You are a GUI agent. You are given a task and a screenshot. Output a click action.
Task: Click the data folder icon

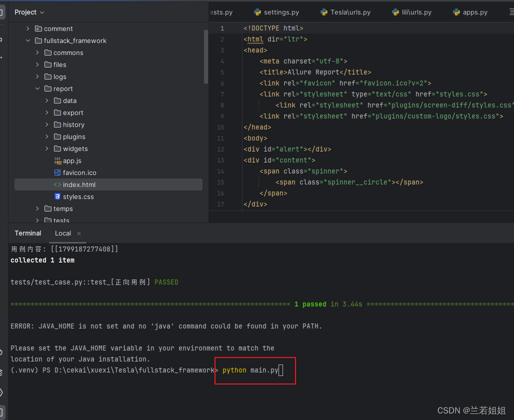point(57,100)
